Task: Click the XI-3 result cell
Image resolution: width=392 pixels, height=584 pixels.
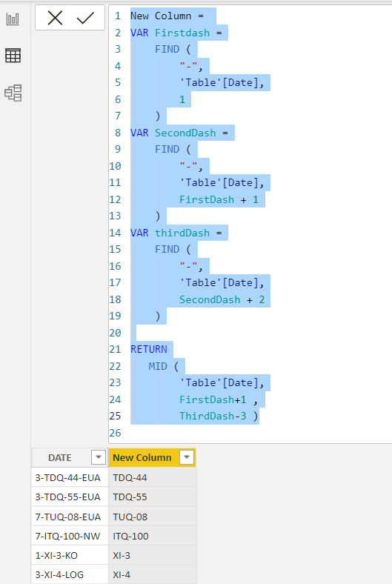Action: (x=152, y=555)
